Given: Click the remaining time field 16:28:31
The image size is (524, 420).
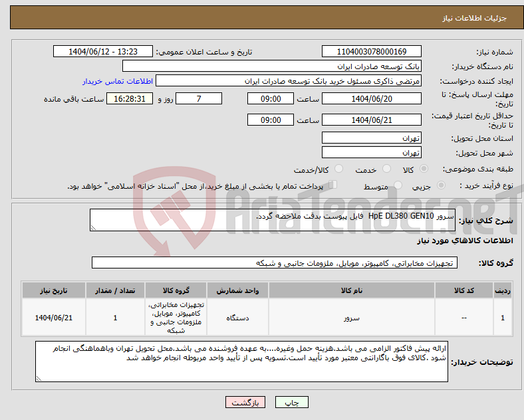Looking at the screenshot, I should click(x=130, y=99).
